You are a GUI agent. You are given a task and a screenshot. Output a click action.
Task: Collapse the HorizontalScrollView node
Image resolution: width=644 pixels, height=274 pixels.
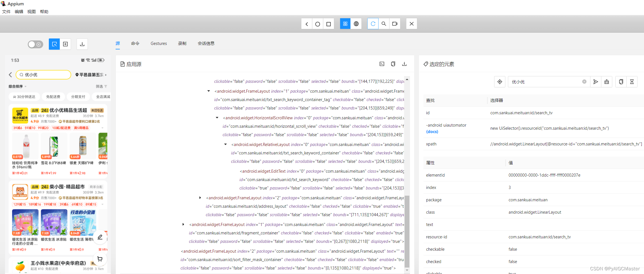pos(217,118)
